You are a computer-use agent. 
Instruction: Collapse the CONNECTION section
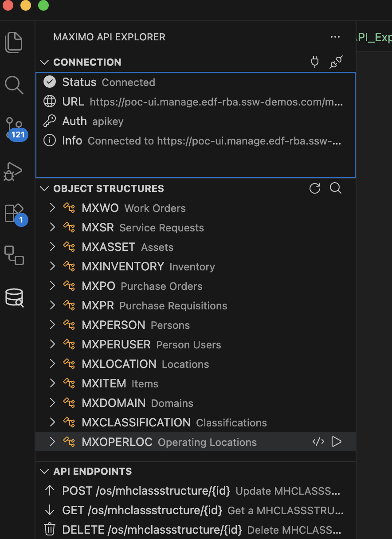click(x=44, y=62)
